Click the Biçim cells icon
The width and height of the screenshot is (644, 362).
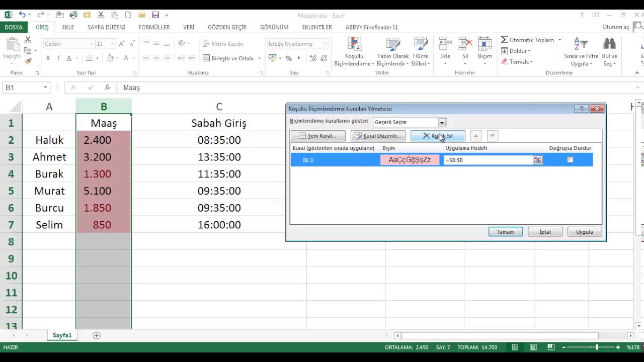pos(485,44)
